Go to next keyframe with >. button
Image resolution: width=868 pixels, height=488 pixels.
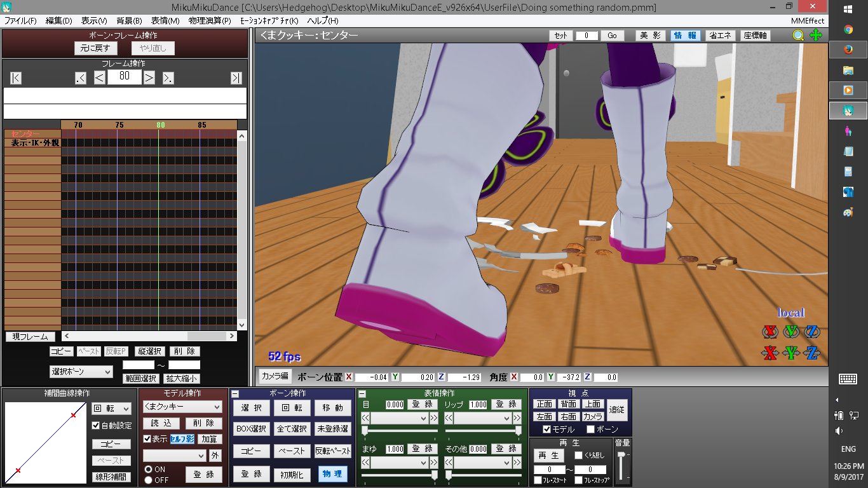[x=168, y=78]
